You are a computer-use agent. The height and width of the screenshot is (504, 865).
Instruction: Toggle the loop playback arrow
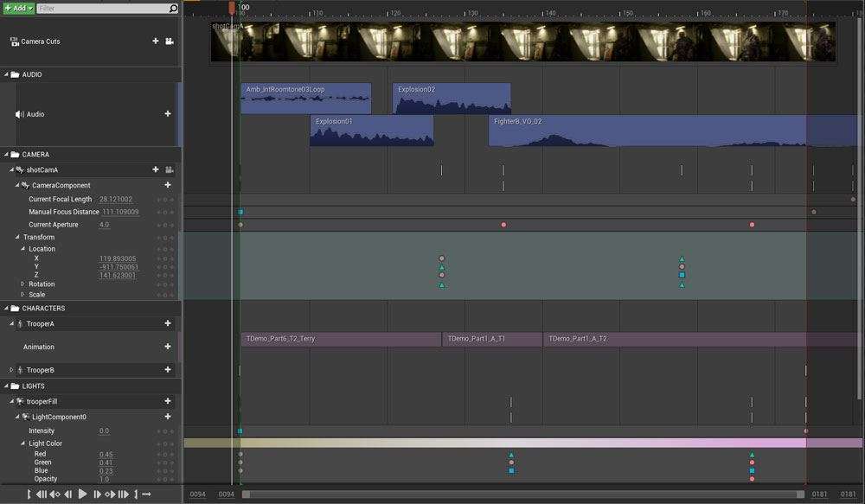(x=146, y=494)
